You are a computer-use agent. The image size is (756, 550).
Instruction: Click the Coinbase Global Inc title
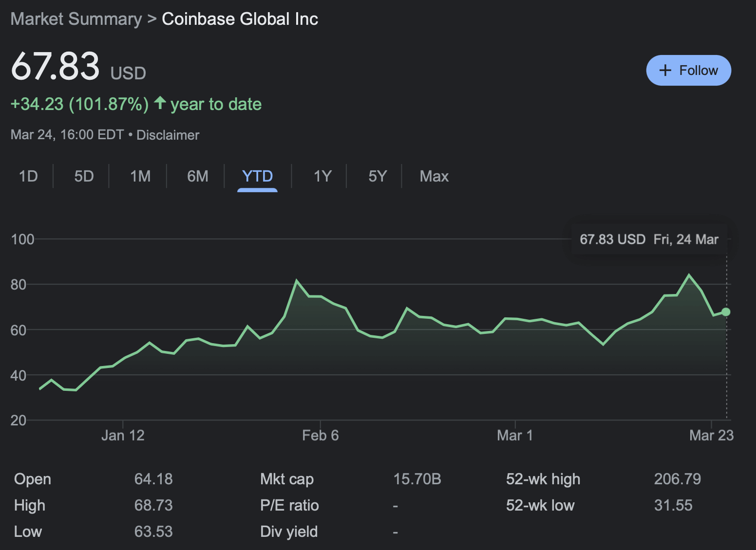[240, 19]
